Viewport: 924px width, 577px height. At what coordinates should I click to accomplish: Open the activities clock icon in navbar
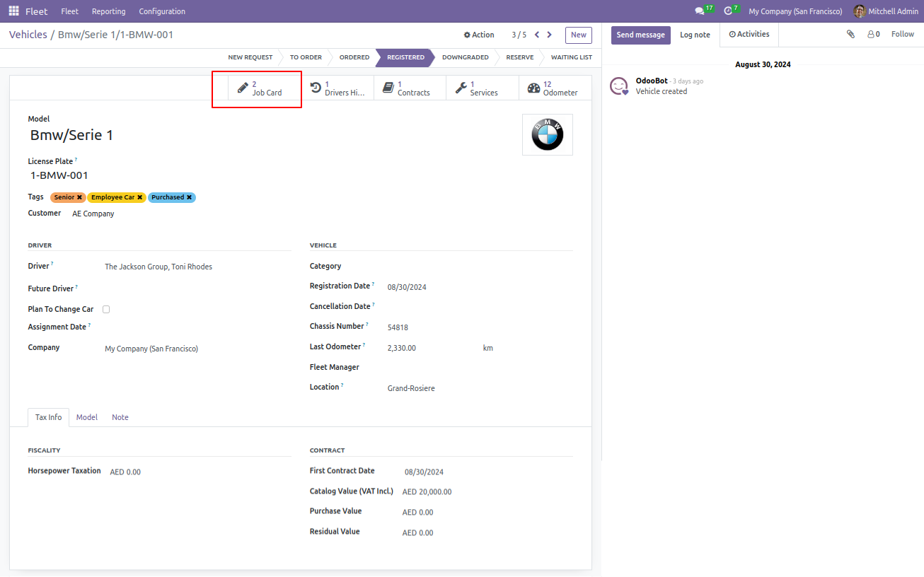pos(727,11)
